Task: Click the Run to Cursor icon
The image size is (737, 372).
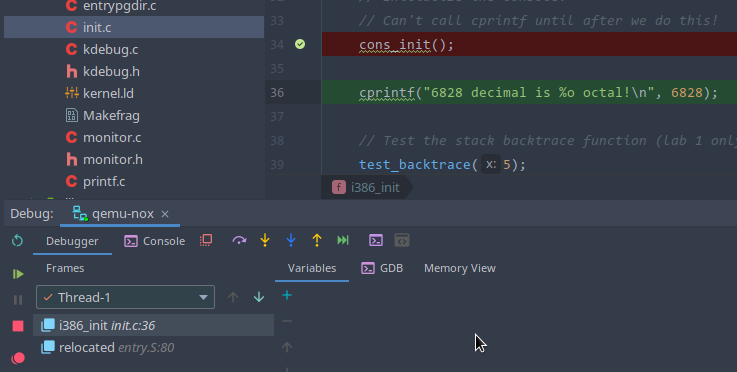Action: coord(343,240)
